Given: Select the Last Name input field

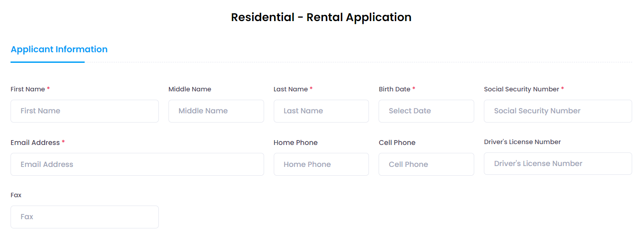Looking at the screenshot, I should point(321,111).
